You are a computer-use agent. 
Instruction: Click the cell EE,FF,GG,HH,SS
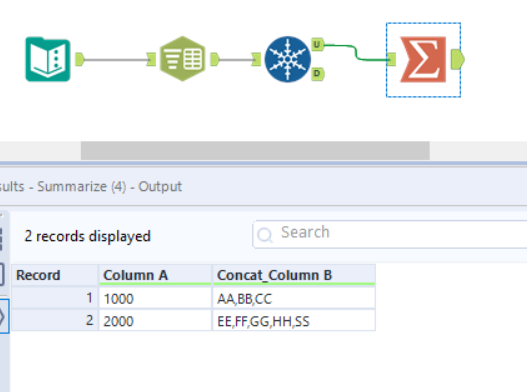(294, 321)
